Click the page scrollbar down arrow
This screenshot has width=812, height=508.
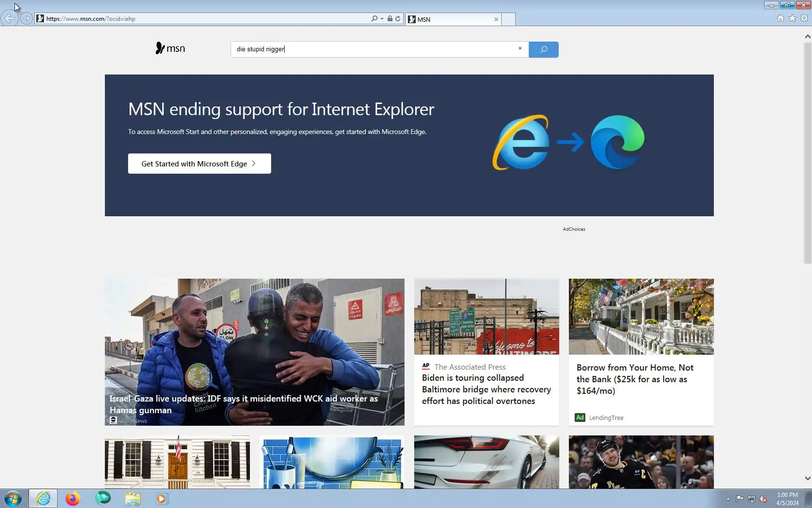click(808, 478)
